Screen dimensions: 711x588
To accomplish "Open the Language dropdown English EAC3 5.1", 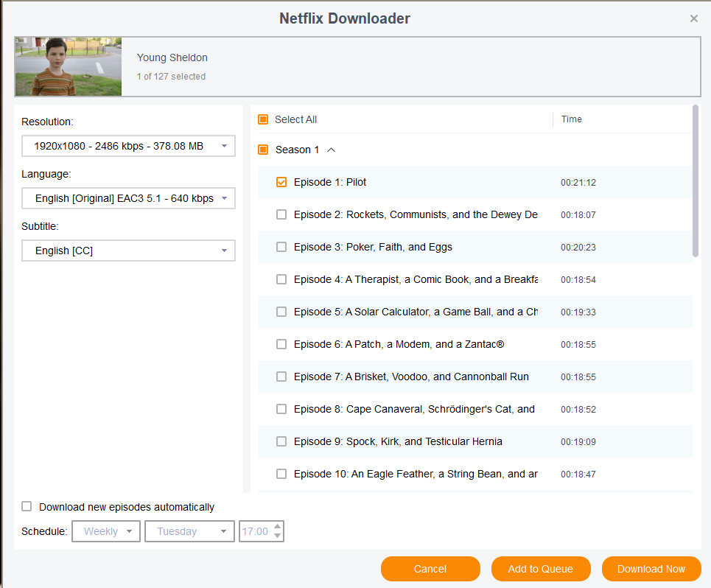I will tap(128, 198).
